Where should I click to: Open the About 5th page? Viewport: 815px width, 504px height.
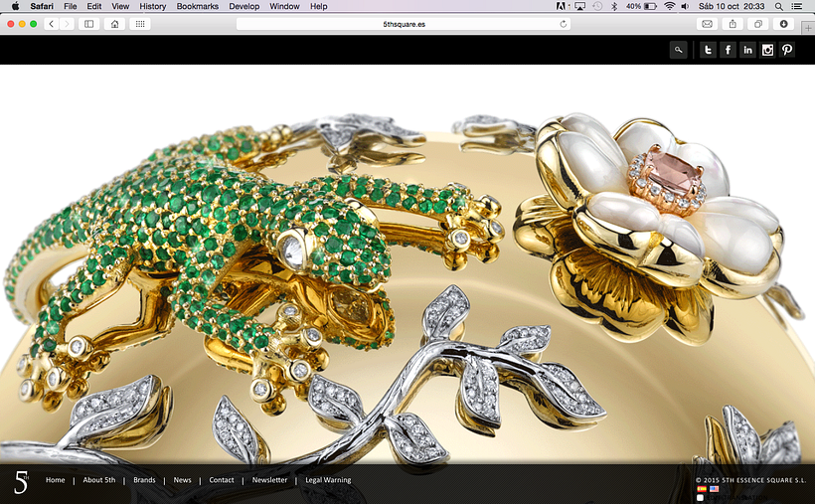[99, 480]
